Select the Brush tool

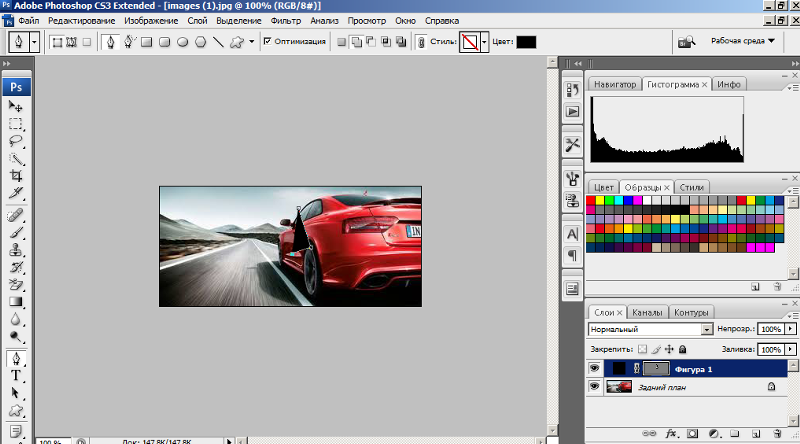click(x=16, y=233)
